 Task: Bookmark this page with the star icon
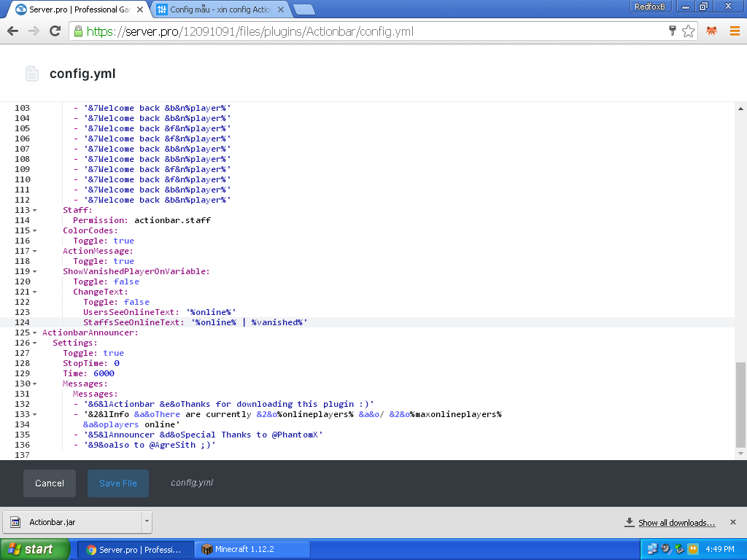(x=688, y=31)
